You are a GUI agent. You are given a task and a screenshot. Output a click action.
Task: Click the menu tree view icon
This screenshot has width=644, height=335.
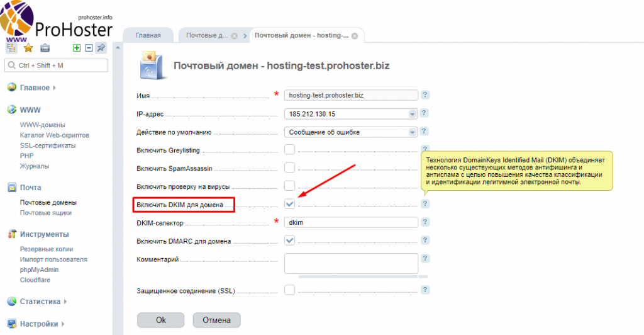click(x=11, y=48)
